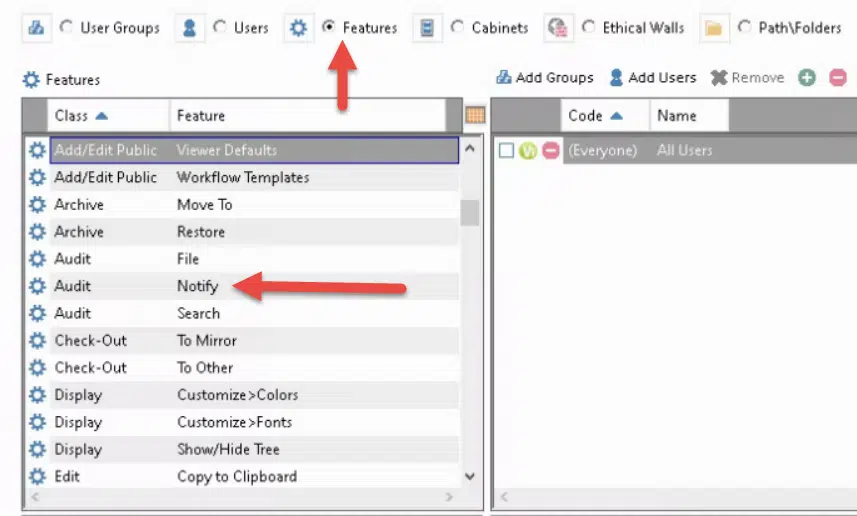Screen dimensions: 857x516
Task: Click the (Everyone) code cell
Action: 602,150
